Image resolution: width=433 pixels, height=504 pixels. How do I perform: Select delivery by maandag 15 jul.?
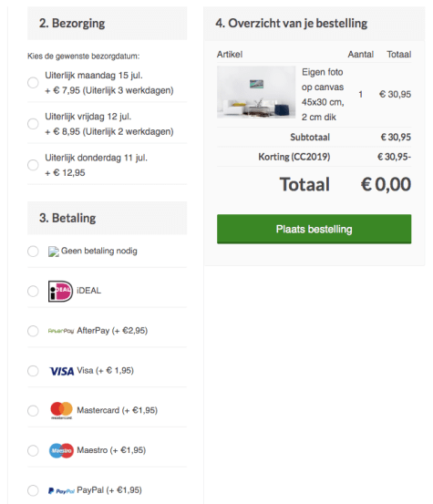tap(33, 83)
